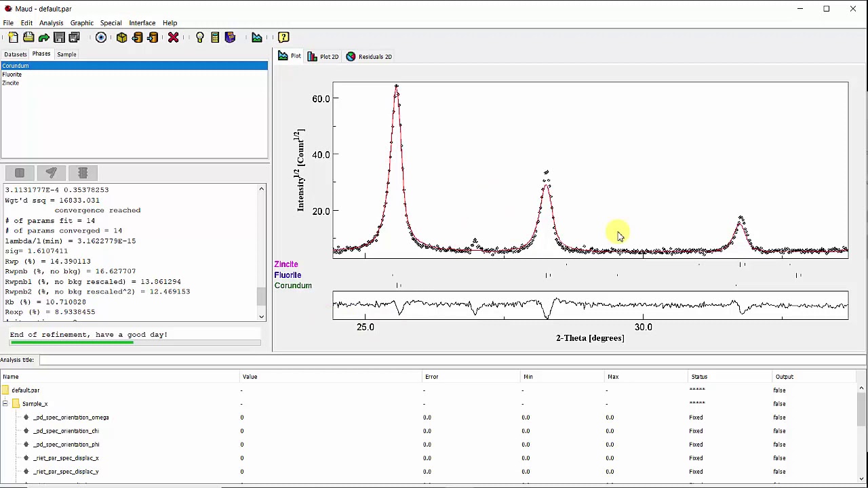Open help via yellow question mark icon
868x488 pixels.
[x=283, y=37]
